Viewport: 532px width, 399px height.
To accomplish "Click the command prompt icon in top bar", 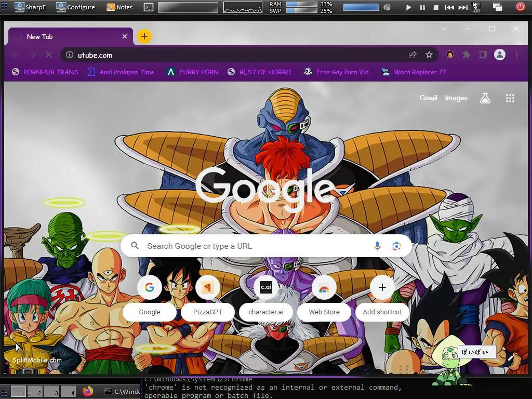I will 148,7.
